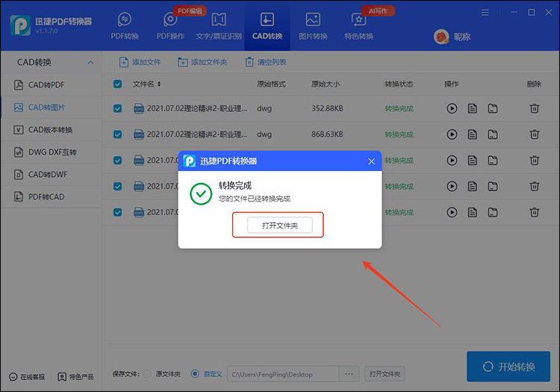Click the 迅捷PDF转换器 logo icon
This screenshot has height=392, width=560.
pos(20,25)
